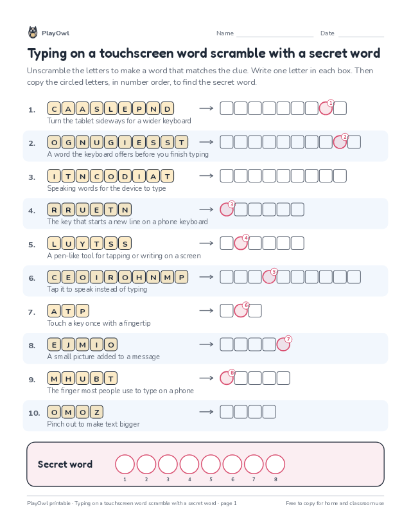Click the eighth secret word circle

pyautogui.click(x=275, y=464)
